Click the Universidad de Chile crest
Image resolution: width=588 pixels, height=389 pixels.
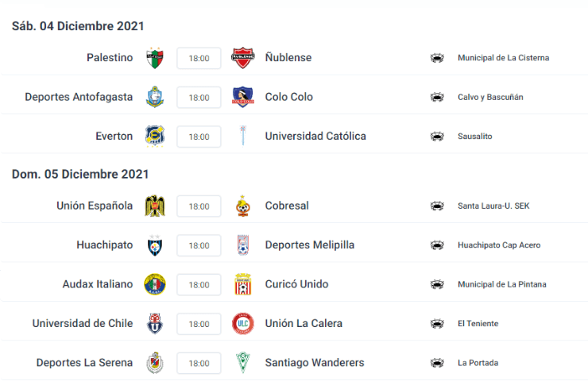pos(154,323)
